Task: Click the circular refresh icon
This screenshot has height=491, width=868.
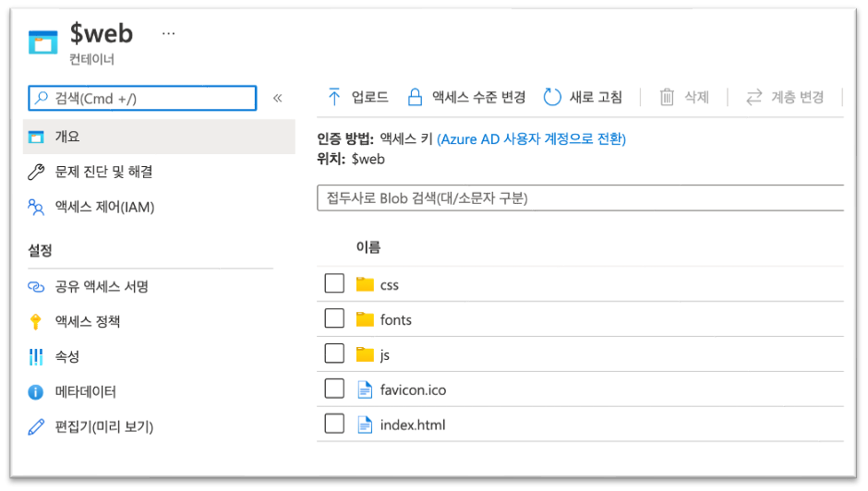Action: (x=552, y=98)
